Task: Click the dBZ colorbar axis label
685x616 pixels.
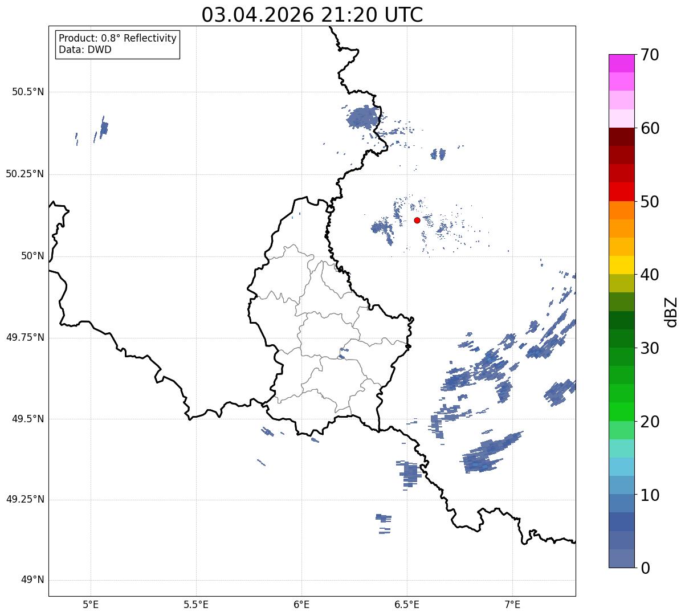Action: (x=671, y=312)
